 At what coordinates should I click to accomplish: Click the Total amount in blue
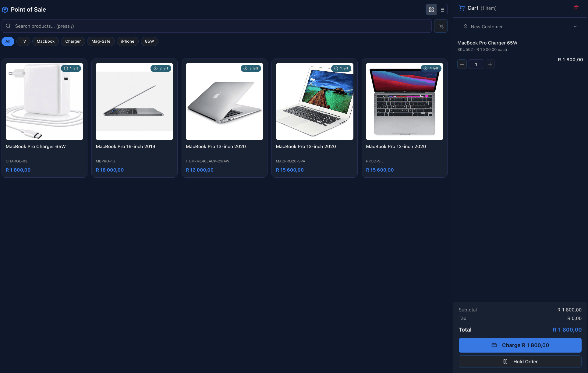tap(567, 330)
